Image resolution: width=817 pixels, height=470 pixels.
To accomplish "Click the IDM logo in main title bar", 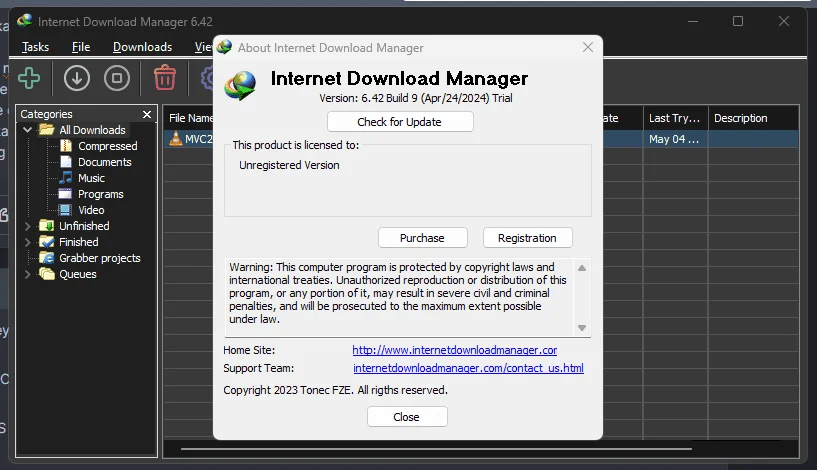I will tap(24, 21).
